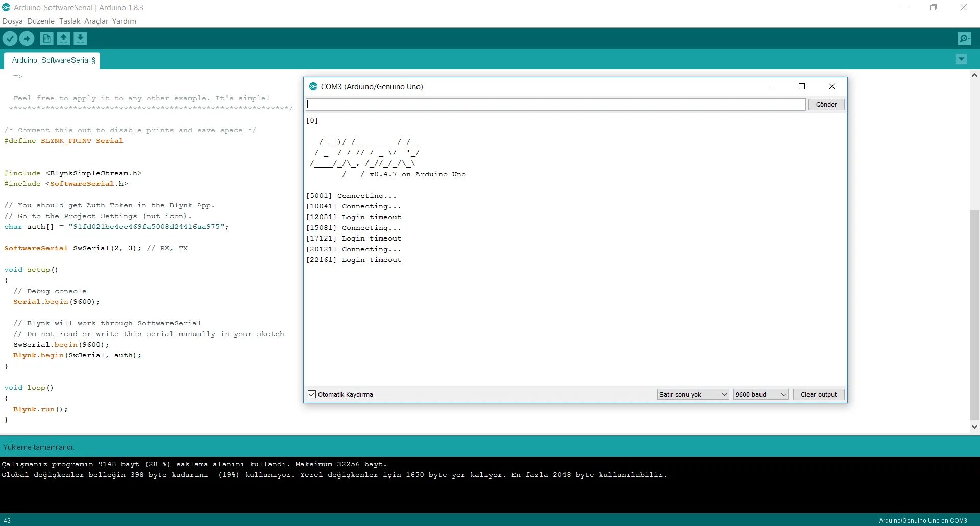Click 'Arduino/Genuino Uno on COM3' status text
Image resolution: width=980 pixels, height=526 pixels.
coord(923,521)
